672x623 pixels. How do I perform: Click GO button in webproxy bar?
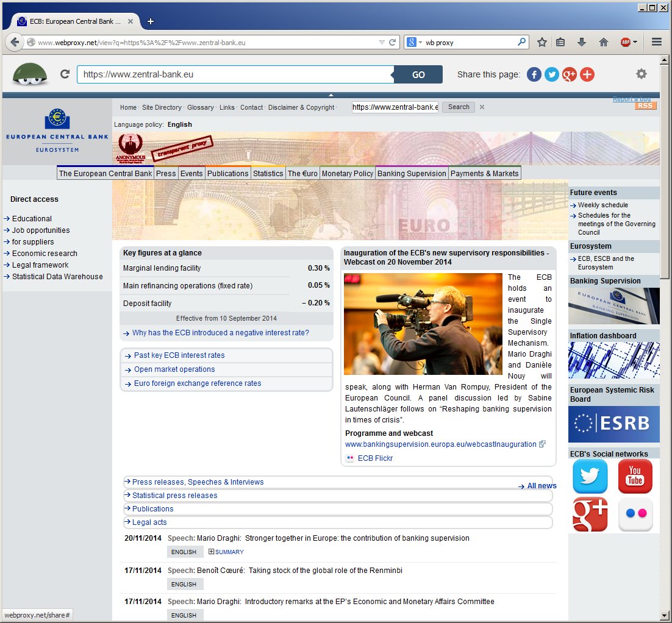point(418,74)
